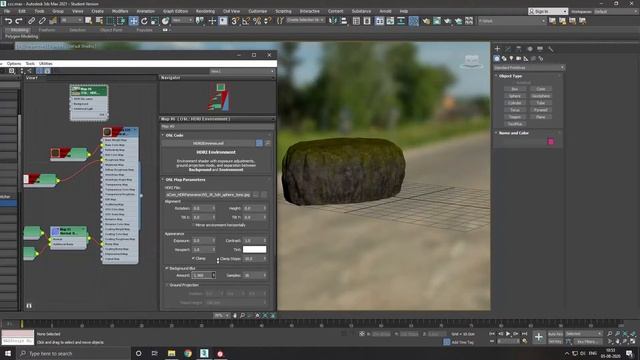
Task: Click the Navigator thumbnail preview
Action: tap(218, 97)
